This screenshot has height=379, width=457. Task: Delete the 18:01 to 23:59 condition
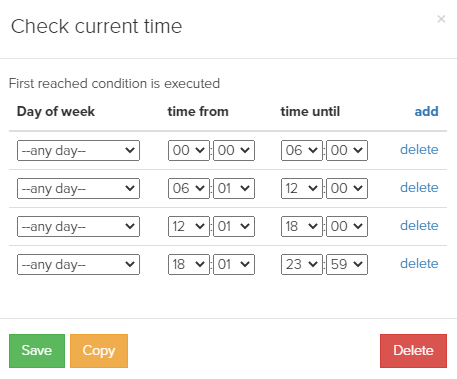(x=419, y=263)
